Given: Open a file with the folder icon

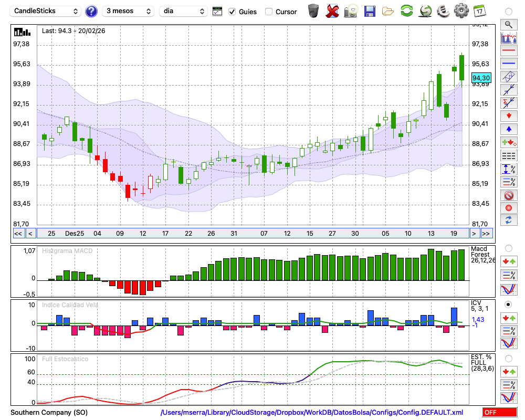Looking at the screenshot, I should pyautogui.click(x=388, y=12).
